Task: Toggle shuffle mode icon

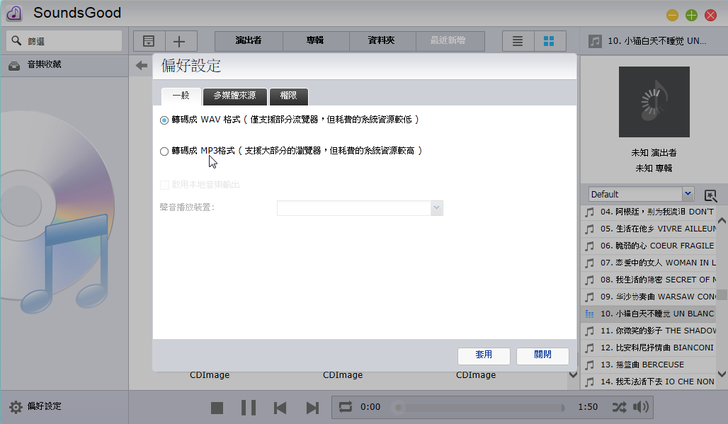Action: [x=619, y=407]
